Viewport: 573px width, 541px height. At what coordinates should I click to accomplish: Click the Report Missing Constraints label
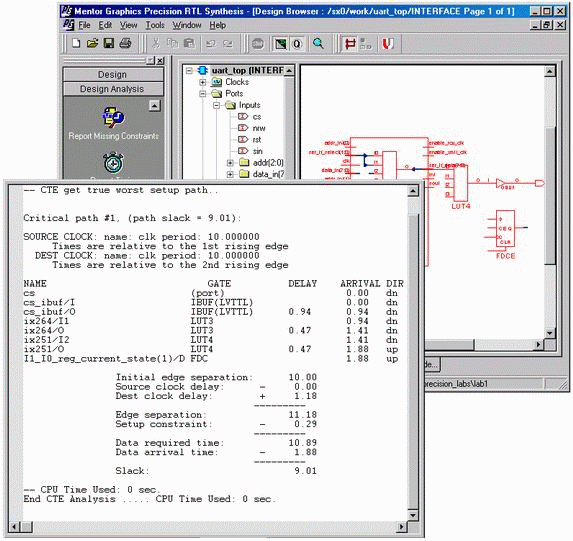[114, 136]
